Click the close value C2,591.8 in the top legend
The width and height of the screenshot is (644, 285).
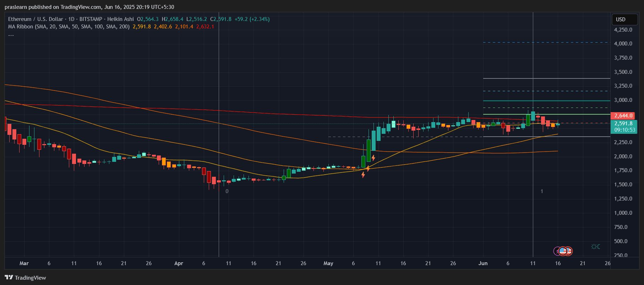pyautogui.click(x=221, y=19)
